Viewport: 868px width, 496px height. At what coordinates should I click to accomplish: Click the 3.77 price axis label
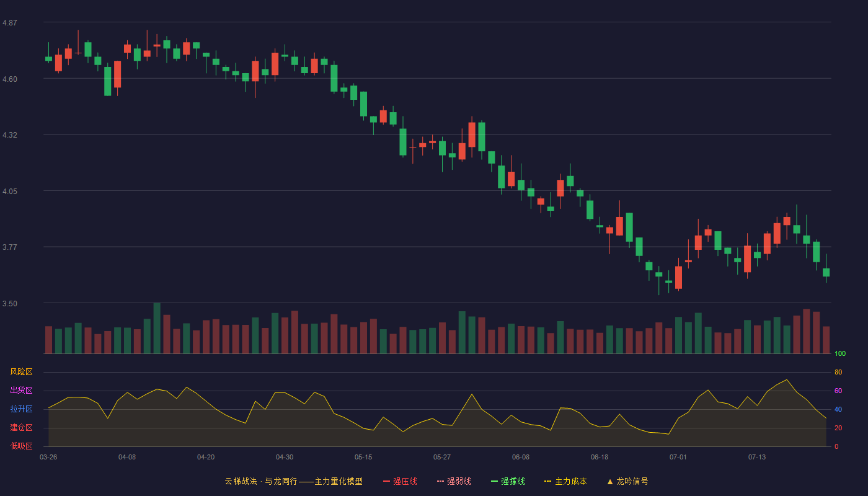10,247
